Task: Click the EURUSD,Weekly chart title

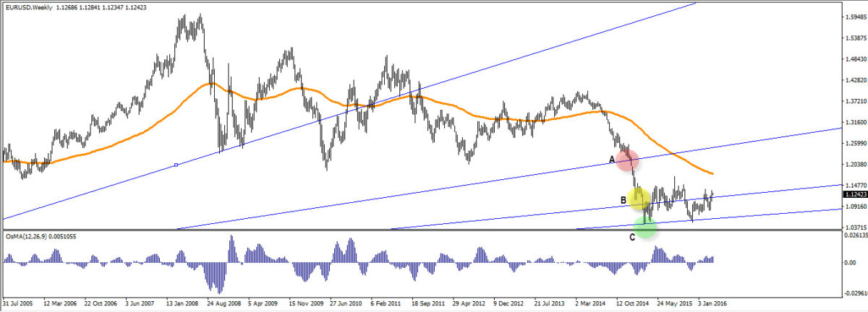Action: pos(27,8)
